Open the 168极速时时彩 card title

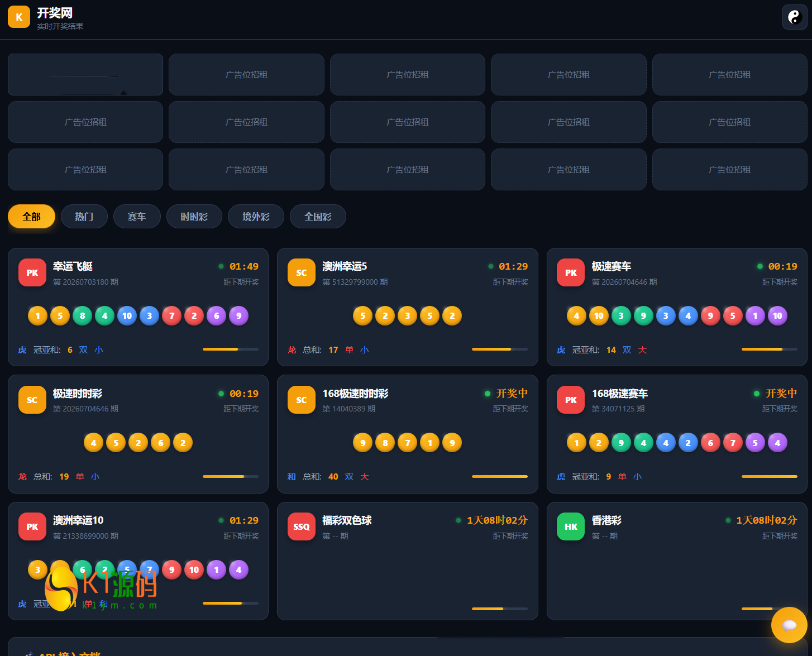point(355,394)
